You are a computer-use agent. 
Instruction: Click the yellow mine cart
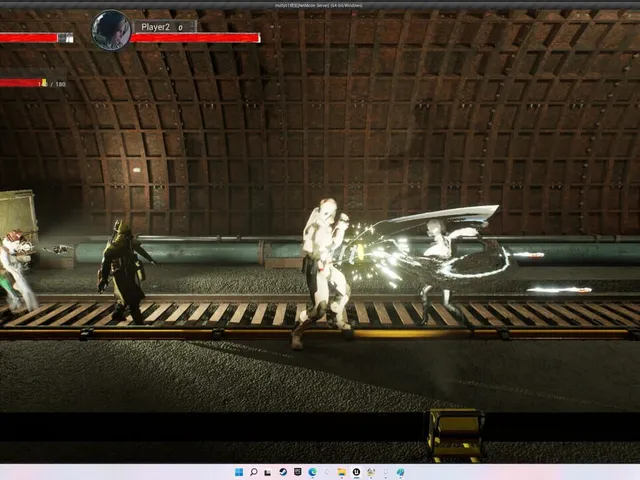[455, 435]
